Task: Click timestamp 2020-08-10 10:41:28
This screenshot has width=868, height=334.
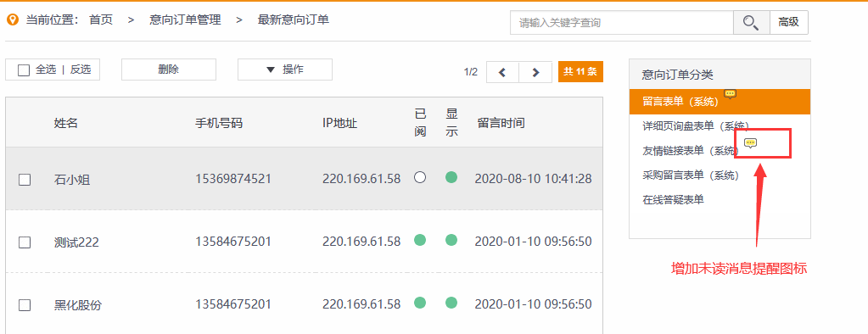Action: pos(533,179)
